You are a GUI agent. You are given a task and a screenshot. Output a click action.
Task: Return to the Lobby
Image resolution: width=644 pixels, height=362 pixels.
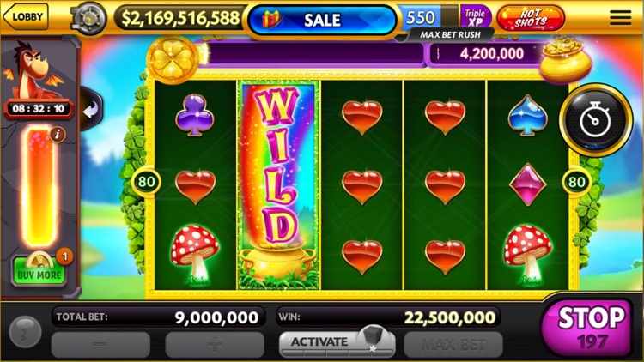pyautogui.click(x=26, y=16)
